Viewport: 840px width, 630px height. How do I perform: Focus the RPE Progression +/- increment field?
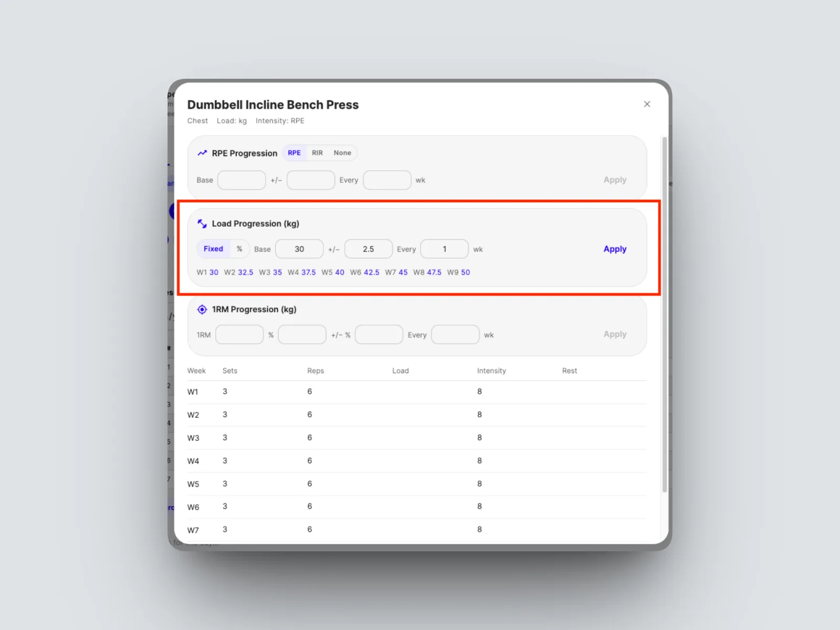click(311, 180)
